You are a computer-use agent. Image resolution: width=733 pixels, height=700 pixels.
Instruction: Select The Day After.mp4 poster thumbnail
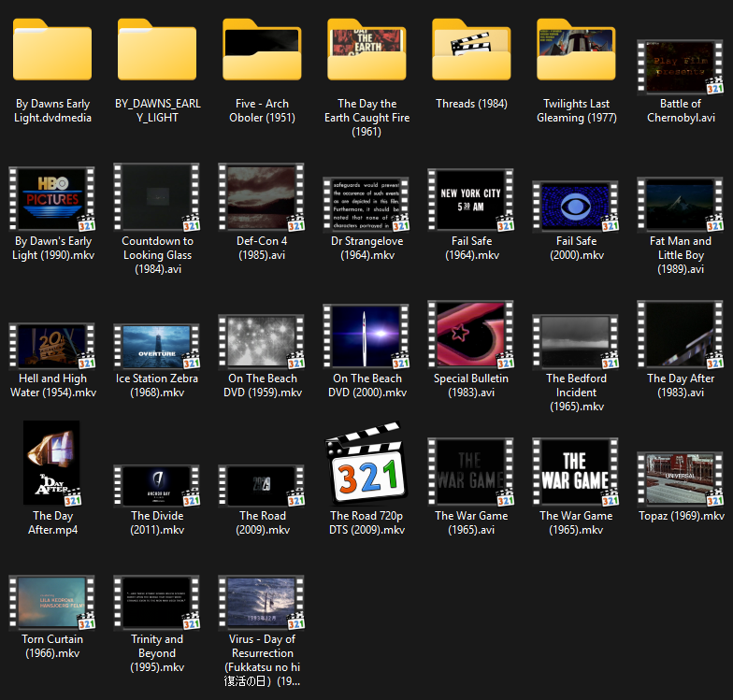coord(52,463)
